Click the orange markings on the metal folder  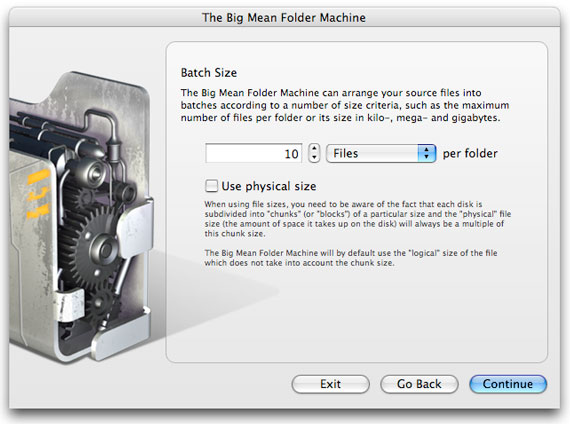point(38,195)
